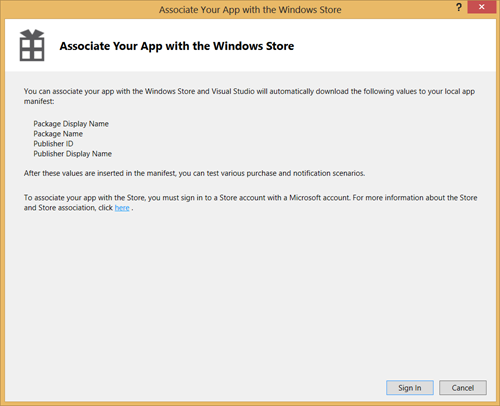Click the Windows Store package icon

[x=32, y=45]
